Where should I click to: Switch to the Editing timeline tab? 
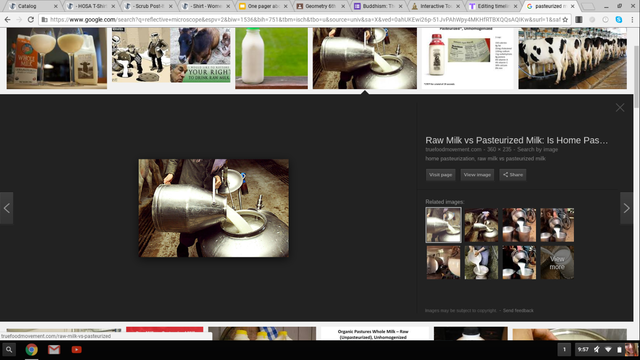click(x=493, y=6)
